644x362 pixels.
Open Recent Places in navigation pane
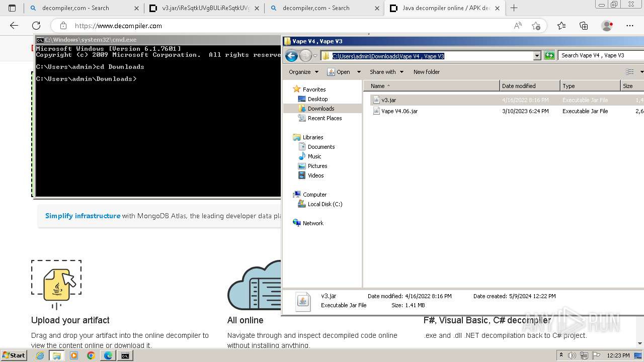coord(325,118)
